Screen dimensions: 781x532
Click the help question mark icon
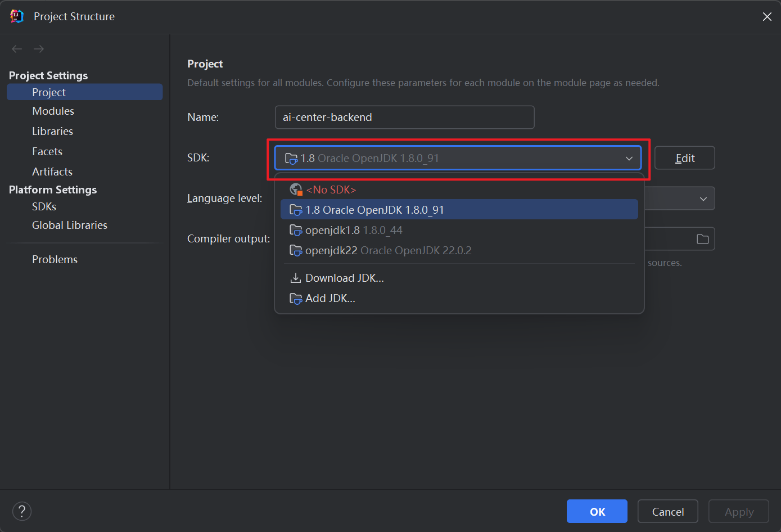(22, 511)
